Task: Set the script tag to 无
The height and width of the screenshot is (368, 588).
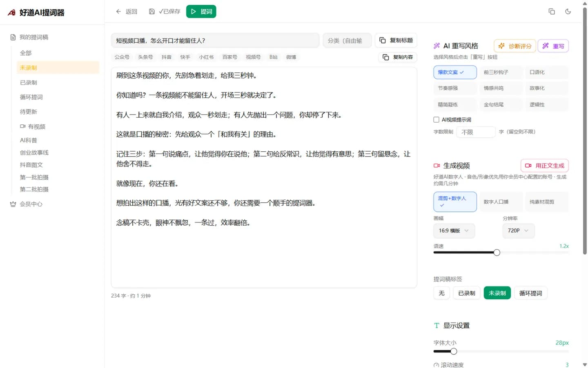Action: pos(441,293)
